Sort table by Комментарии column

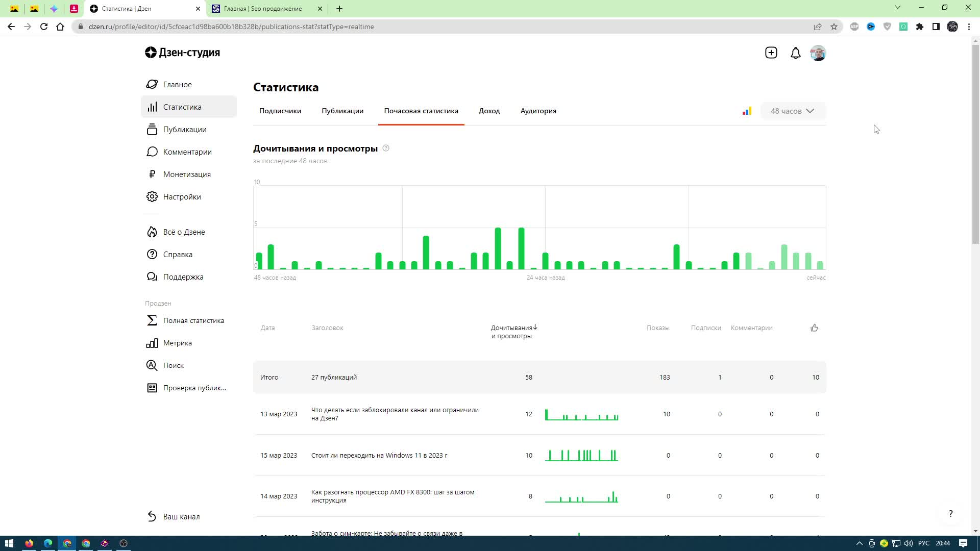751,328
